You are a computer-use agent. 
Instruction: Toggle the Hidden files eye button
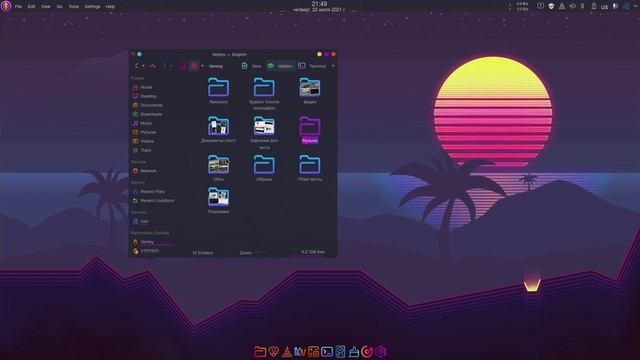[x=280, y=66]
